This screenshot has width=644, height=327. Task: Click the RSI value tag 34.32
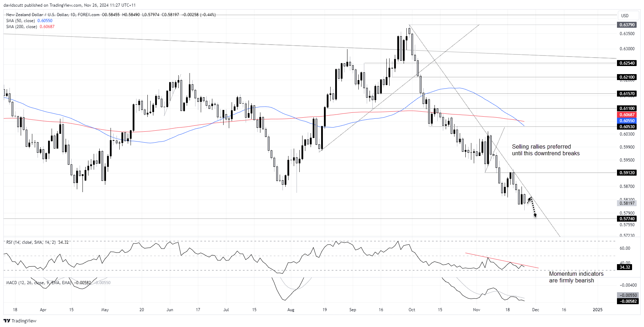coord(625,267)
